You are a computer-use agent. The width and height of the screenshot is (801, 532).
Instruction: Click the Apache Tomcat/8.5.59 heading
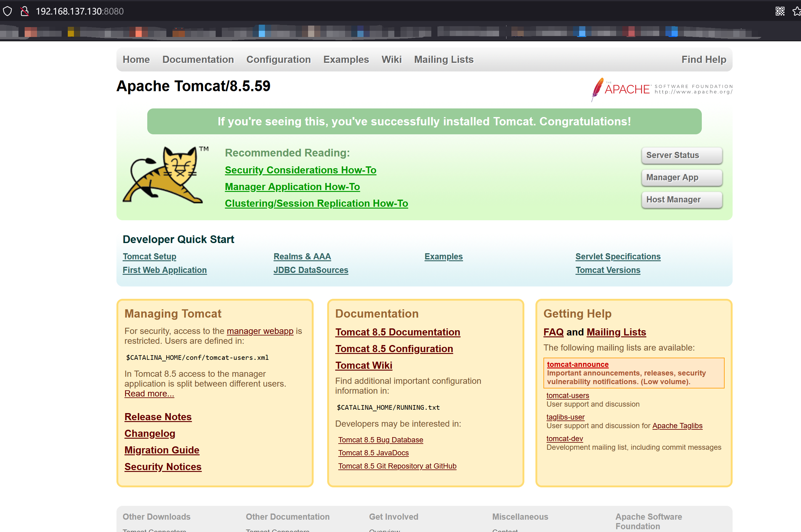tap(193, 86)
